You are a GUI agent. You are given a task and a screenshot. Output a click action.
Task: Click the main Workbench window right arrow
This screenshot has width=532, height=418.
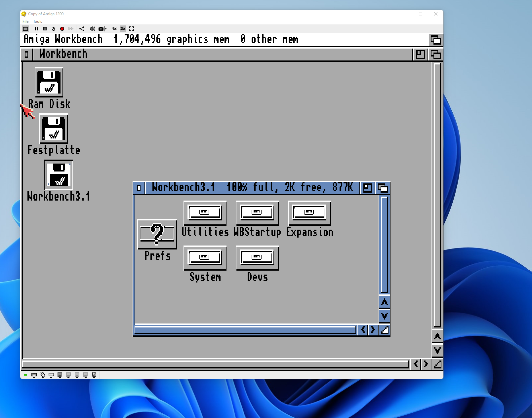[426, 364]
